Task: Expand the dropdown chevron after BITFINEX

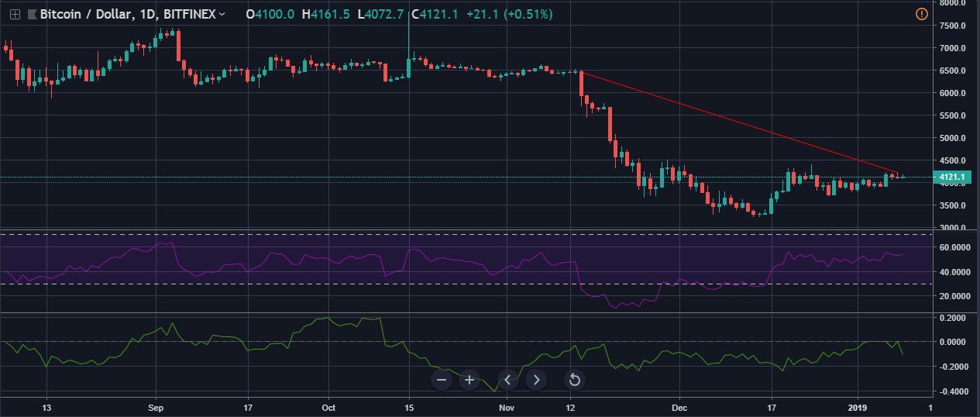Action: coord(222,14)
